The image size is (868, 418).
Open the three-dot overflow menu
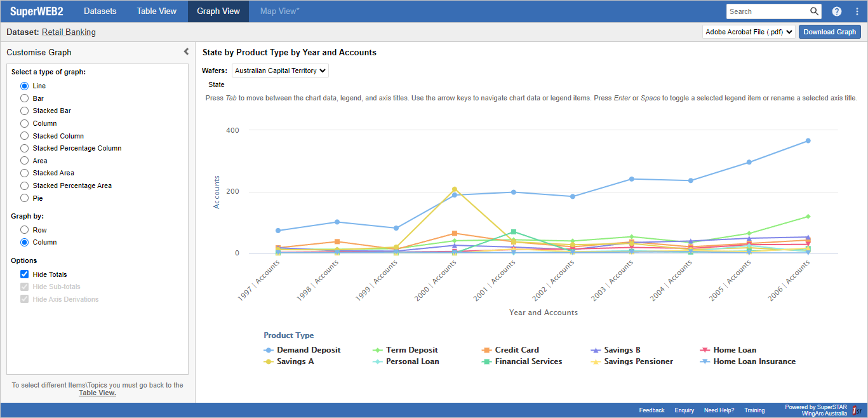tap(857, 11)
